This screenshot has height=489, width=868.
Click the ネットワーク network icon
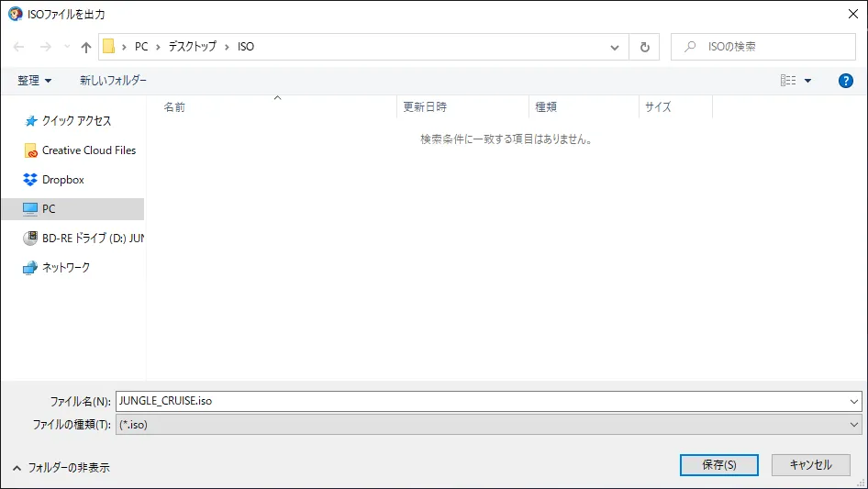[30, 268]
